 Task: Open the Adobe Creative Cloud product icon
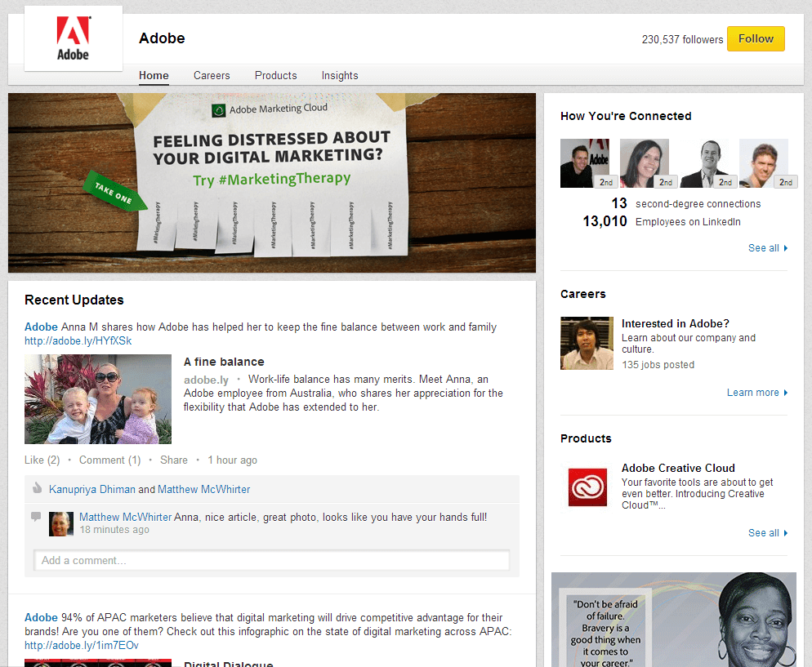588,488
